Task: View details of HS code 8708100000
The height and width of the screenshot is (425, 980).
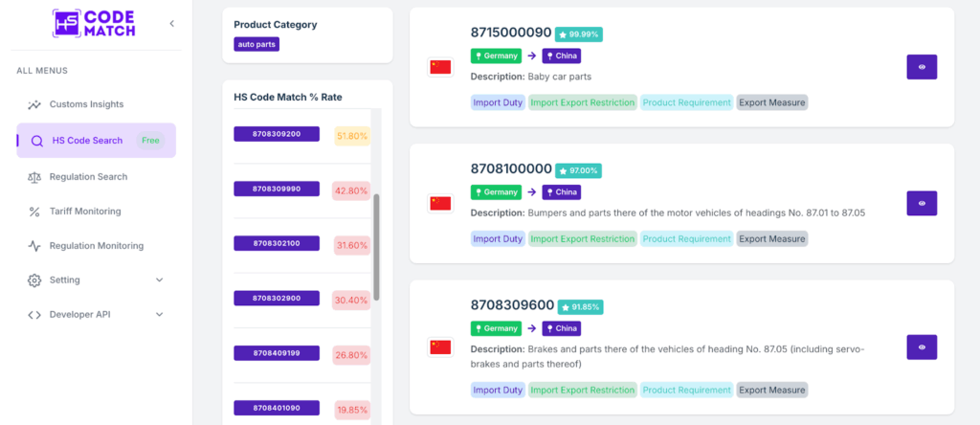Action: coord(921,203)
